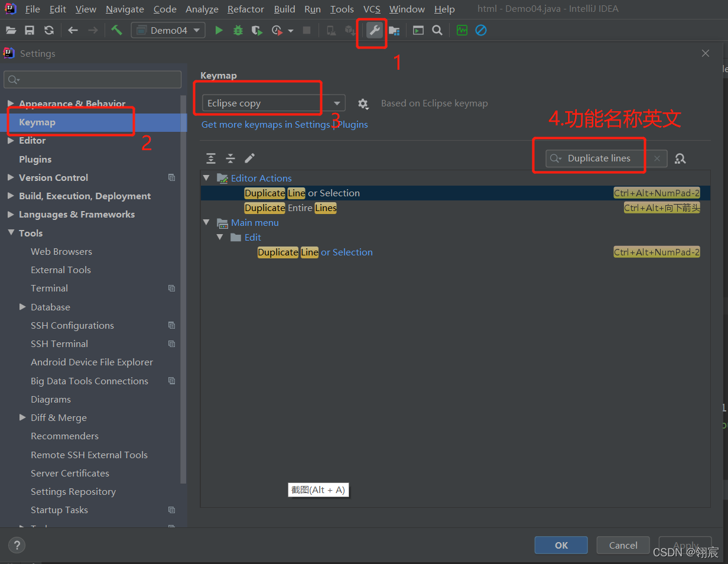Expand Build, Execution, Deployment section

11,196
